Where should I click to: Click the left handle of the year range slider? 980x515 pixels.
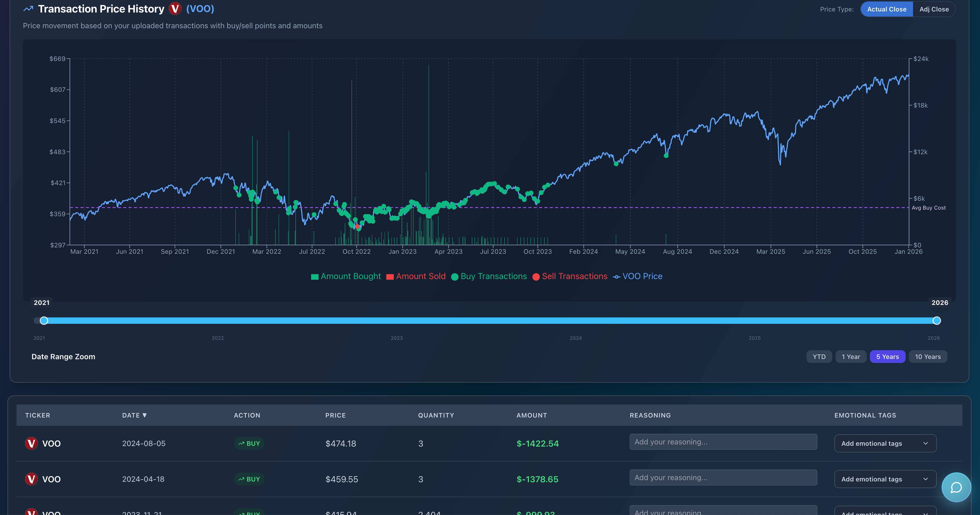(44, 320)
